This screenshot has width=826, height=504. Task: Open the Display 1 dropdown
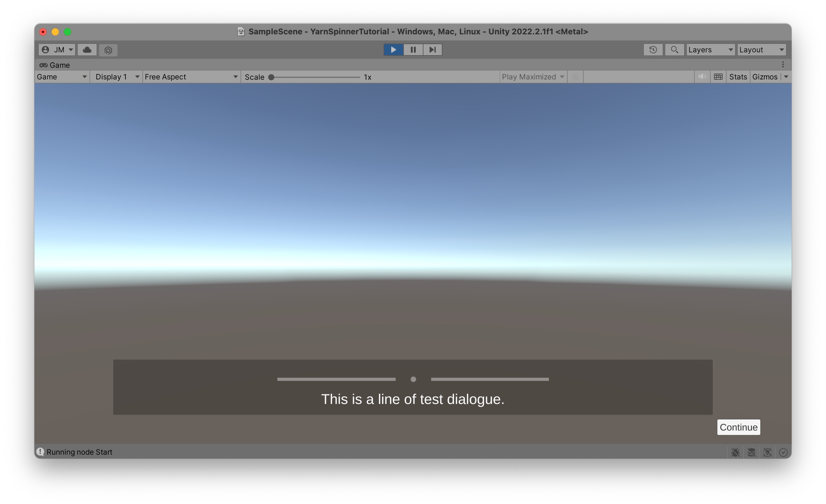[116, 77]
